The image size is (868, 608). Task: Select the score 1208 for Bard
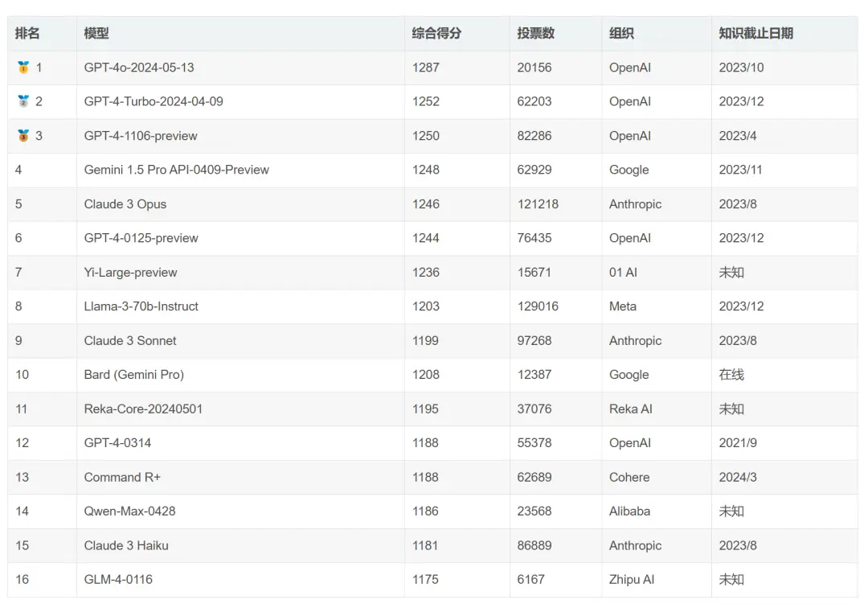tap(425, 375)
